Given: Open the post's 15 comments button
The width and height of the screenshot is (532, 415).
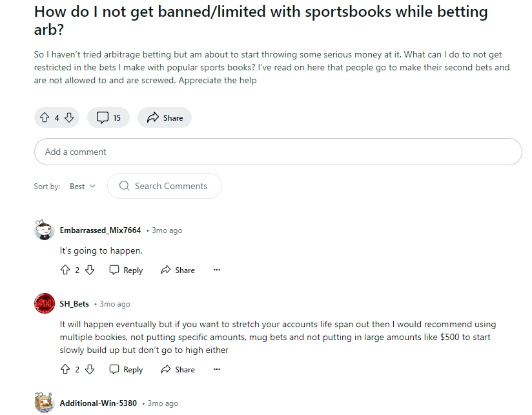Looking at the screenshot, I should pyautogui.click(x=108, y=117).
